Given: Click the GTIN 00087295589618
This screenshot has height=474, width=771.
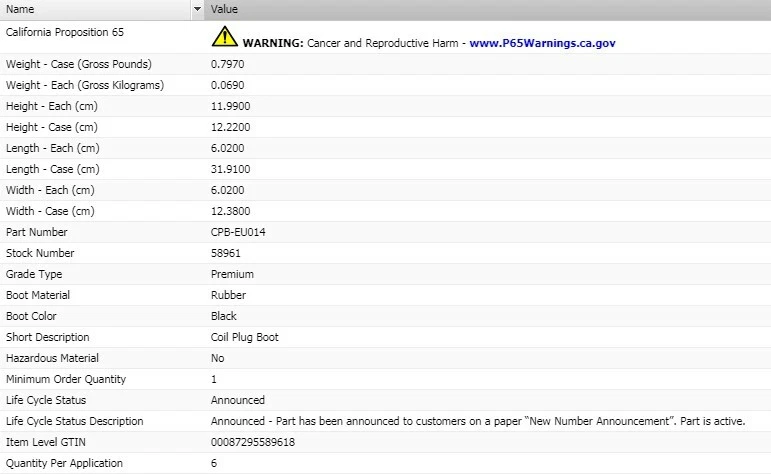Looking at the screenshot, I should coord(253,443).
